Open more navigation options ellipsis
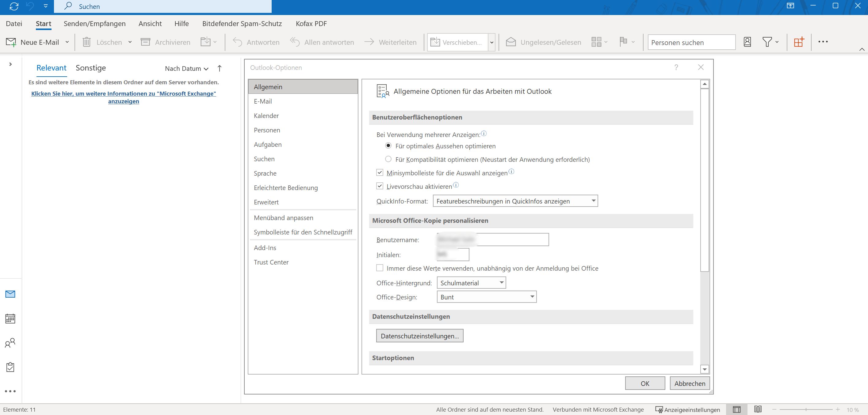The height and width of the screenshot is (415, 868). pyautogui.click(x=10, y=391)
